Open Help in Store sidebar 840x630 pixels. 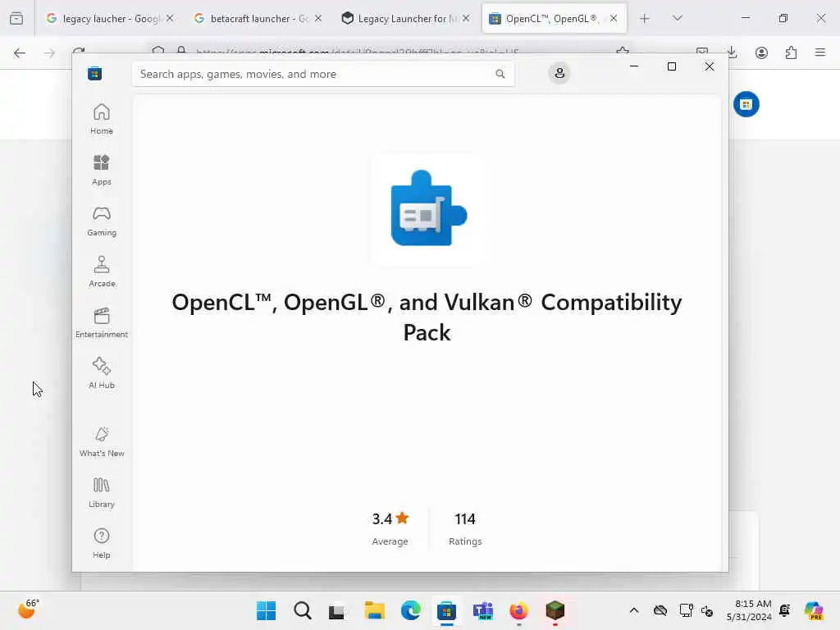(x=101, y=543)
